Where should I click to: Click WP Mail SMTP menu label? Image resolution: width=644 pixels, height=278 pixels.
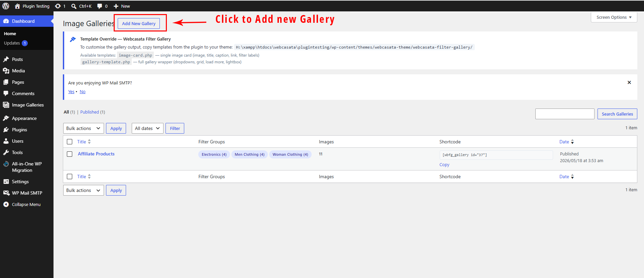(27, 193)
